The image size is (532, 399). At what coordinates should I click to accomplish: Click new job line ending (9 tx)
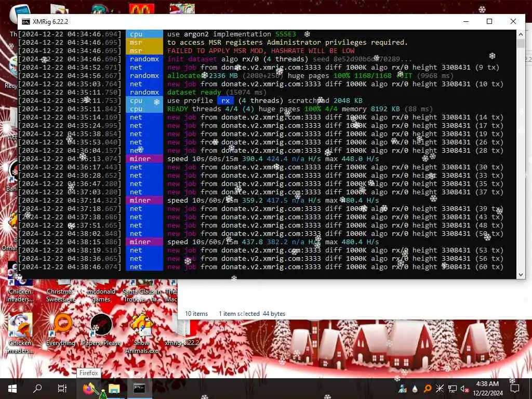333,68
